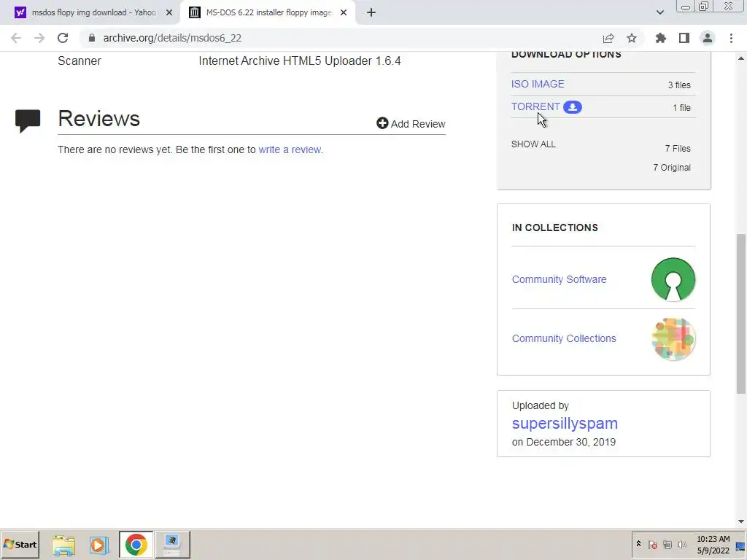The height and width of the screenshot is (560, 747).
Task: Open a new browser tab
Action: (x=371, y=12)
